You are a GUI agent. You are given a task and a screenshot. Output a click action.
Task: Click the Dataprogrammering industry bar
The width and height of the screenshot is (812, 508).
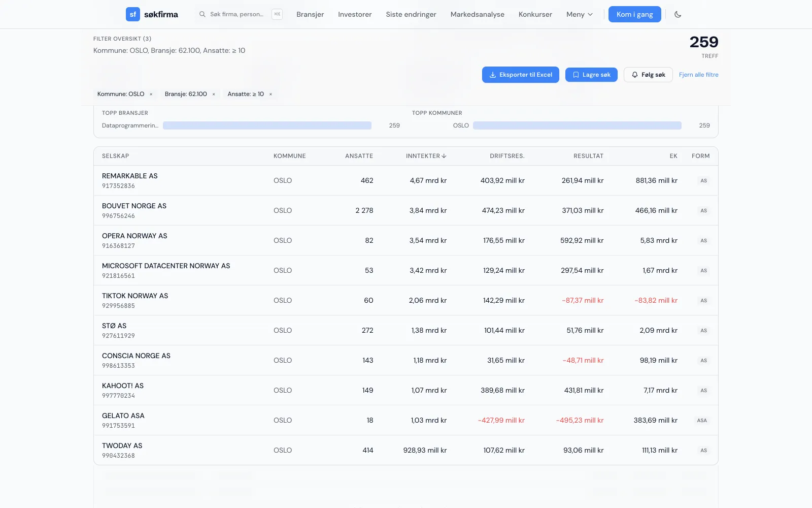(267, 125)
